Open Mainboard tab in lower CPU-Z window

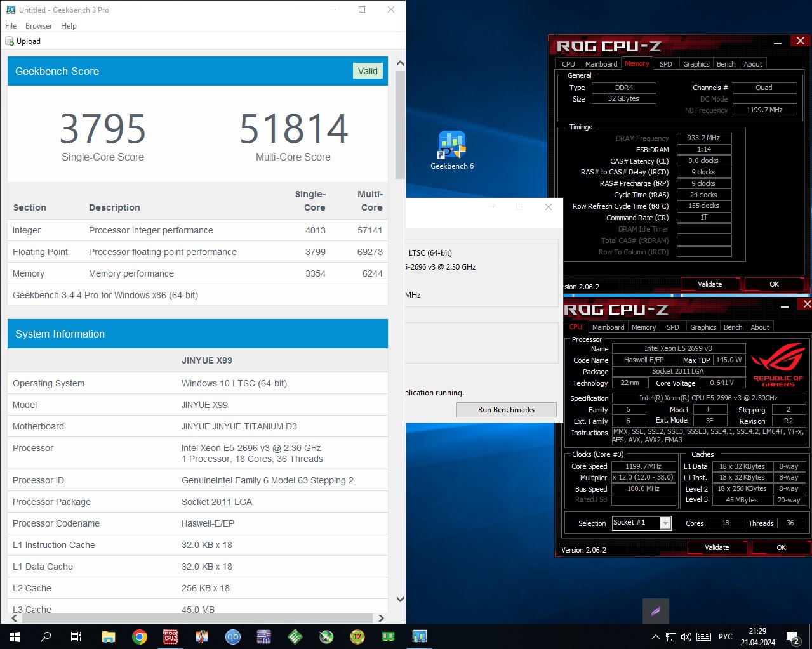608,327
